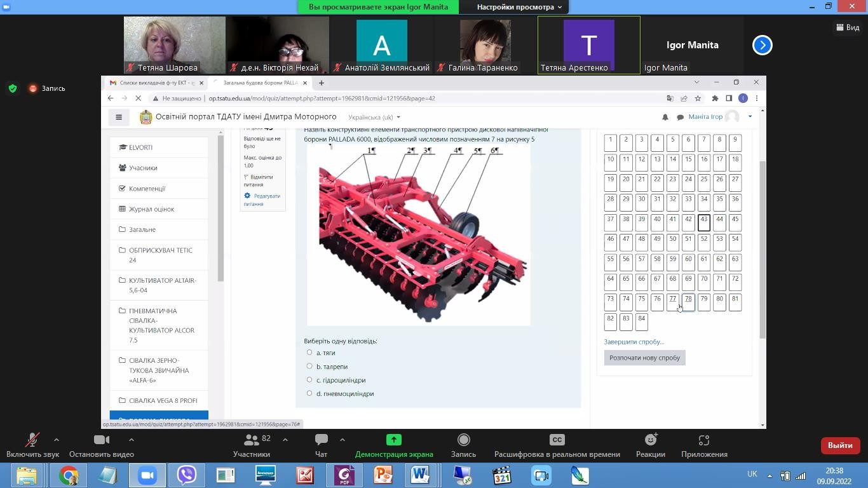
Task: Open 'Журнал оцінок' in the sidebar
Action: point(151,209)
